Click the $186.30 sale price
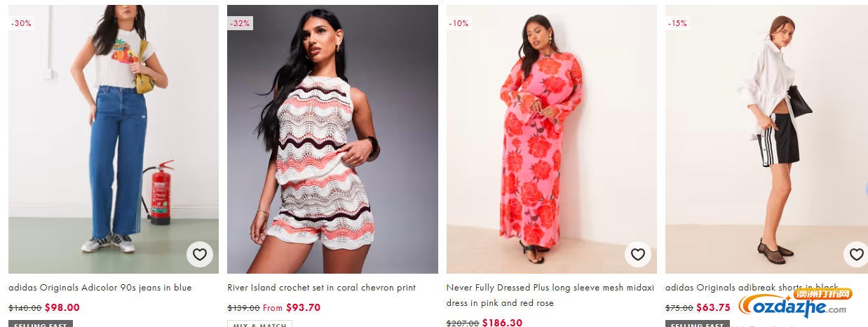 (502, 323)
